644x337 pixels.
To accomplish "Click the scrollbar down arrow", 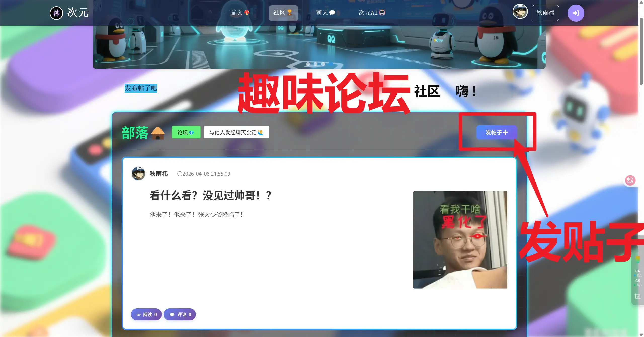I will 641,334.
